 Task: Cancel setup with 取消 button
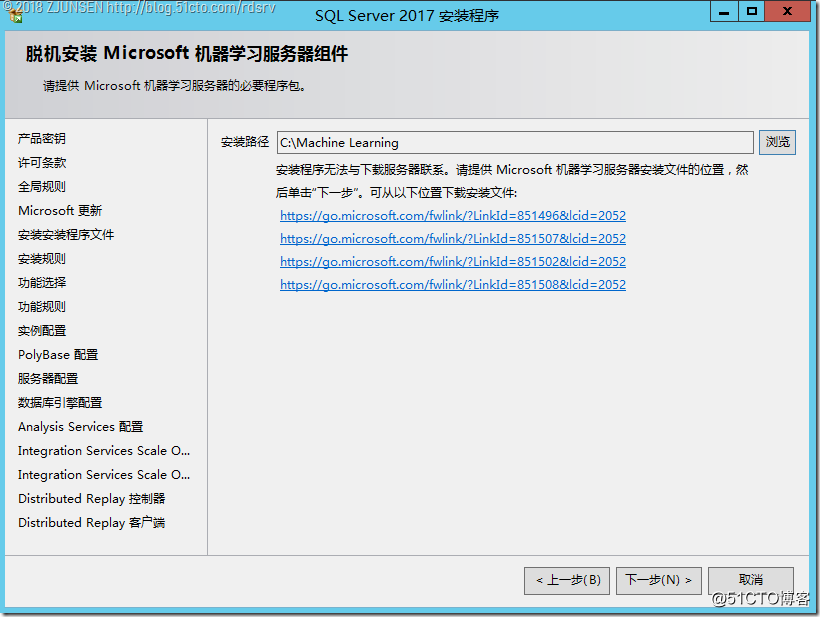(x=750, y=580)
